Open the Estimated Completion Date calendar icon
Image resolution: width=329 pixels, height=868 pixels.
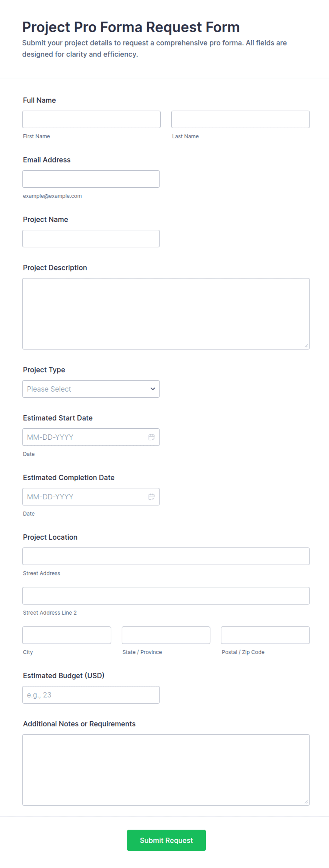151,497
